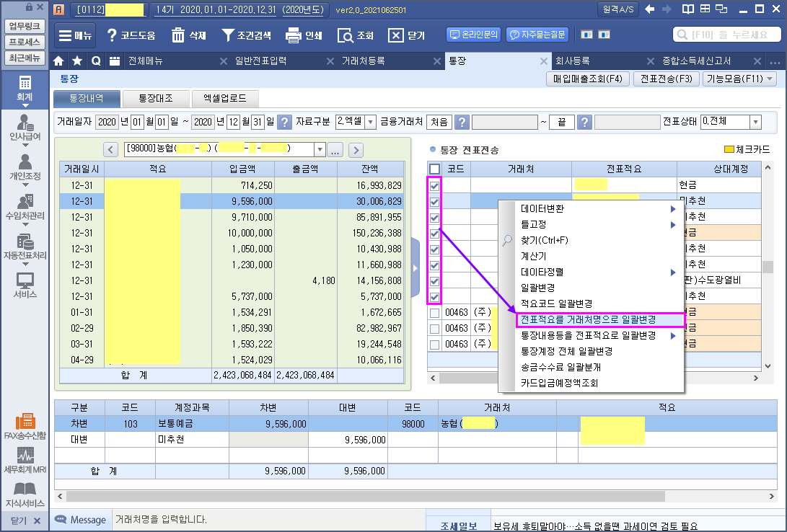Check the first unchecked 00463 row checkbox
Image resolution: width=787 pixels, height=532 pixels.
coord(434,312)
